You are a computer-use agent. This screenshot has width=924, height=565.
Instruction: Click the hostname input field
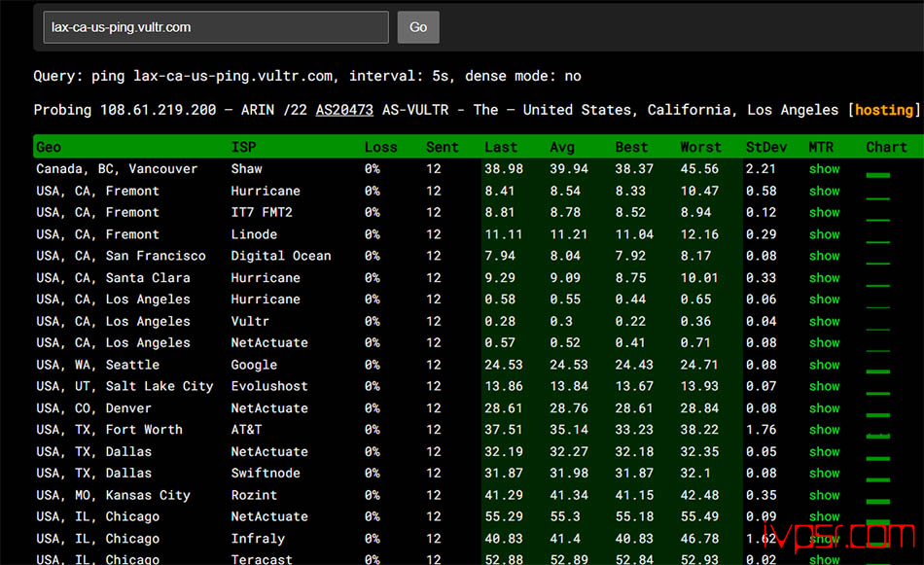click(215, 27)
